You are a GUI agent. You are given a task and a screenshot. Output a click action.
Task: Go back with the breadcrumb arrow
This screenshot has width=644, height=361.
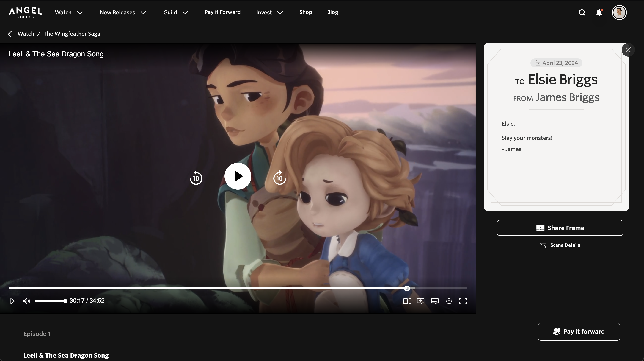click(10, 34)
